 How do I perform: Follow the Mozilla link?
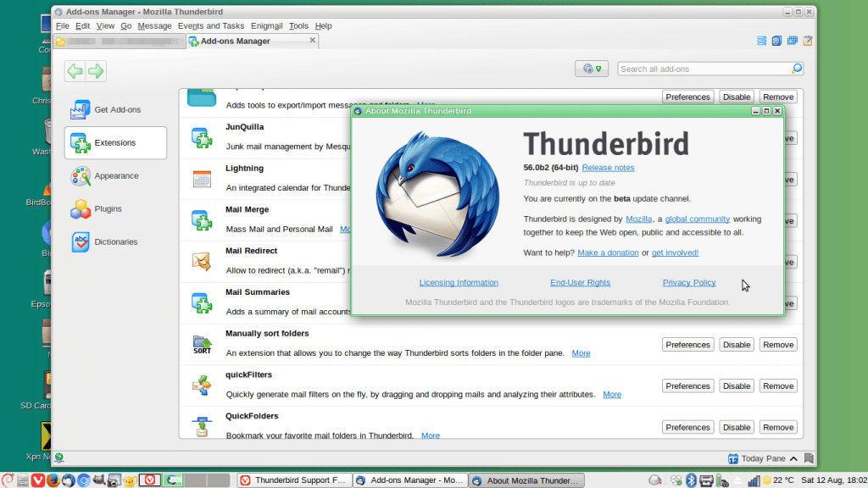coord(638,219)
